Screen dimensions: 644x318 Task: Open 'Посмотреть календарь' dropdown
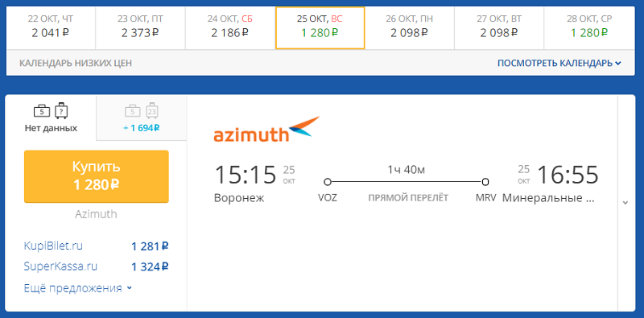pyautogui.click(x=559, y=64)
